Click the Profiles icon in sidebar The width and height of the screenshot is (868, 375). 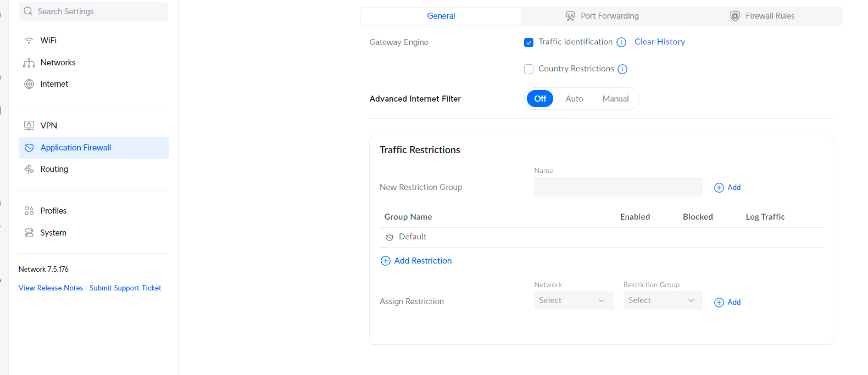(29, 211)
